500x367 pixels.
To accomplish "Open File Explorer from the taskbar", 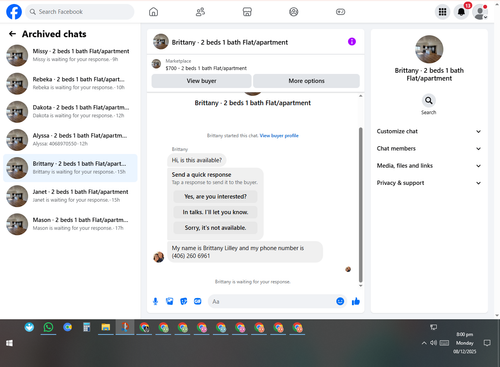I will 106,328.
